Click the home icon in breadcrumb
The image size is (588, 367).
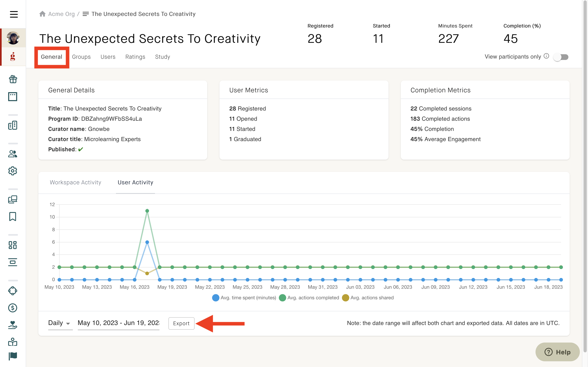pos(42,14)
